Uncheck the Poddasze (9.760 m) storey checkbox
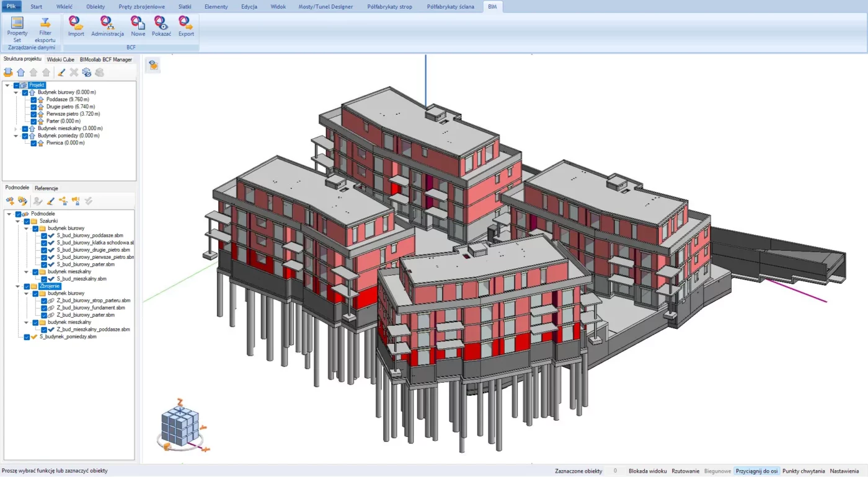The width and height of the screenshot is (868, 477). tap(33, 99)
